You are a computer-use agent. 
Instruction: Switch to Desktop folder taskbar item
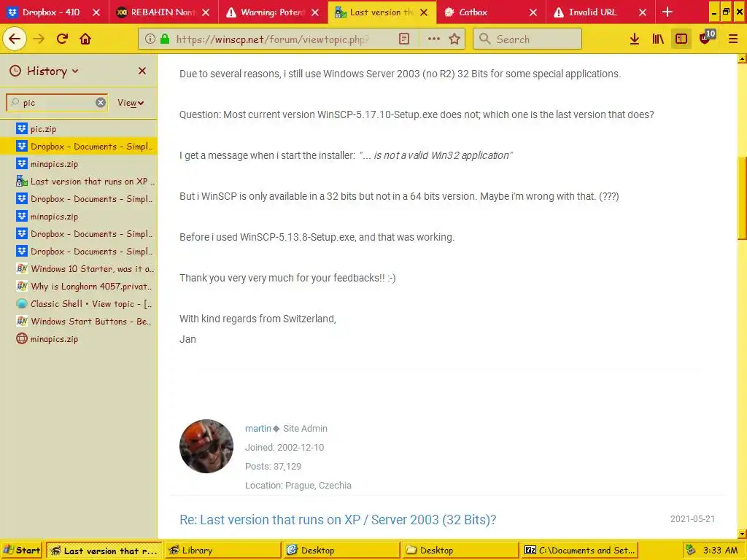click(460, 550)
